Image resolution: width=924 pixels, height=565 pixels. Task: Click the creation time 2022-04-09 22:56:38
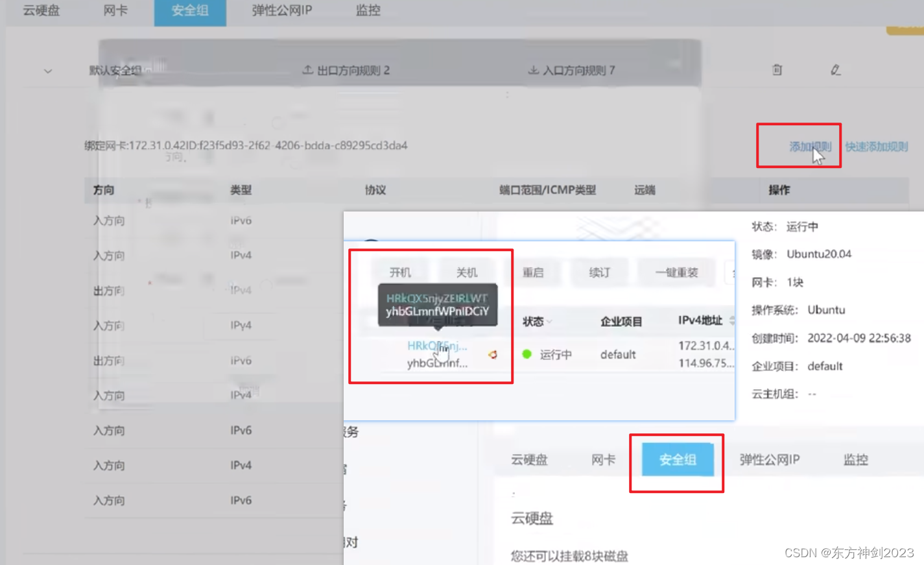[x=859, y=338]
